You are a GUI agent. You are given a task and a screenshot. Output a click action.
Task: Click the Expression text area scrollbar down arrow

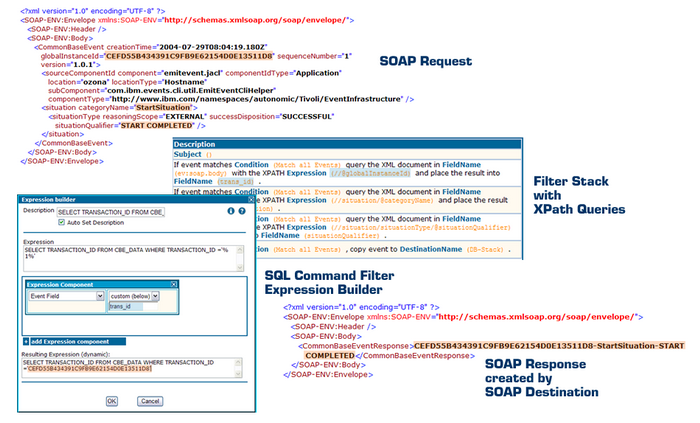click(x=240, y=268)
